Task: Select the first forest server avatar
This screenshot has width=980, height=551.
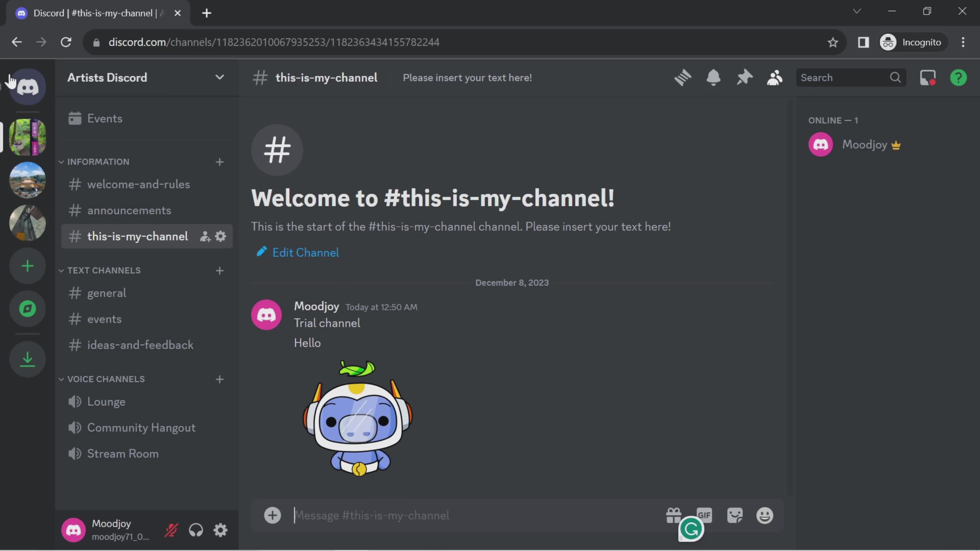Action: (x=27, y=137)
